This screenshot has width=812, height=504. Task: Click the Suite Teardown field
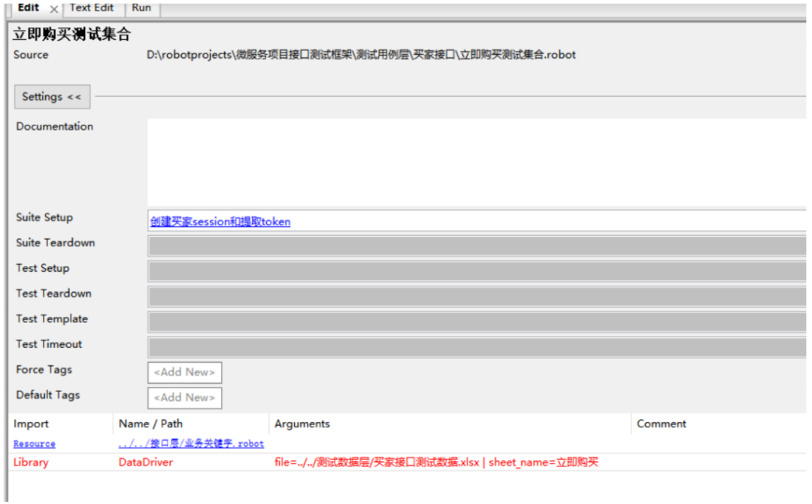(x=477, y=246)
